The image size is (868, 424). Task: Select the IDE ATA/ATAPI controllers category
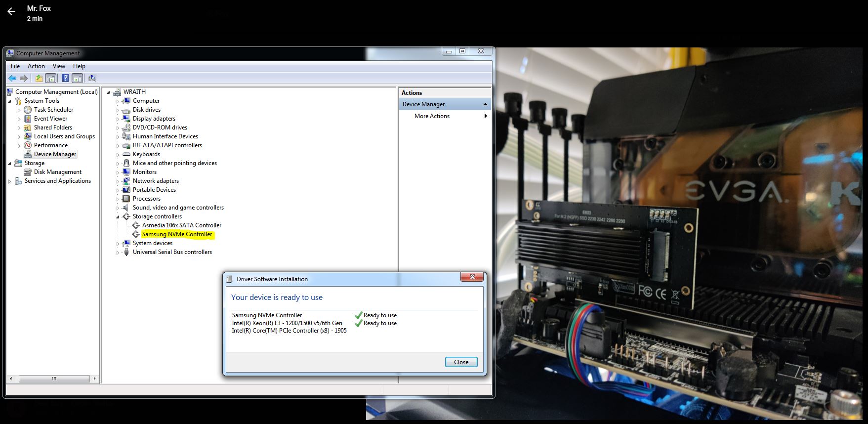pyautogui.click(x=167, y=145)
